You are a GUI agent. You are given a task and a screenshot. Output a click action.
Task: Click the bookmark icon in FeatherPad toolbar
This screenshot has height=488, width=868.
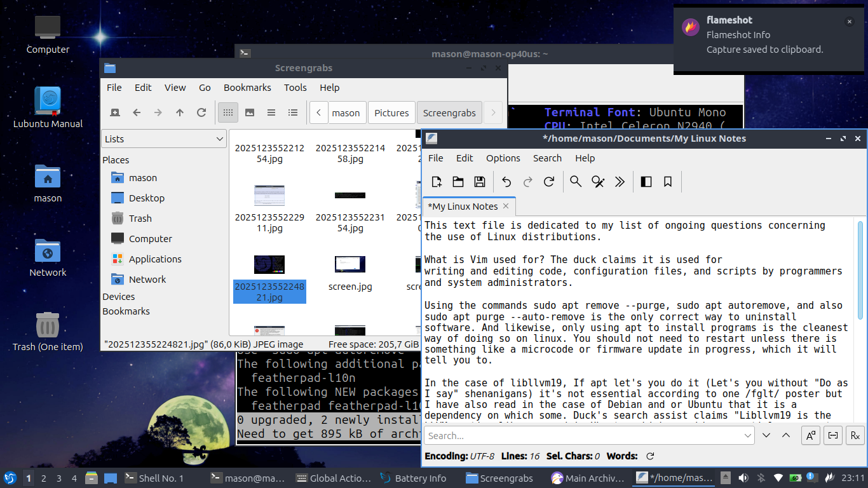pos(668,182)
